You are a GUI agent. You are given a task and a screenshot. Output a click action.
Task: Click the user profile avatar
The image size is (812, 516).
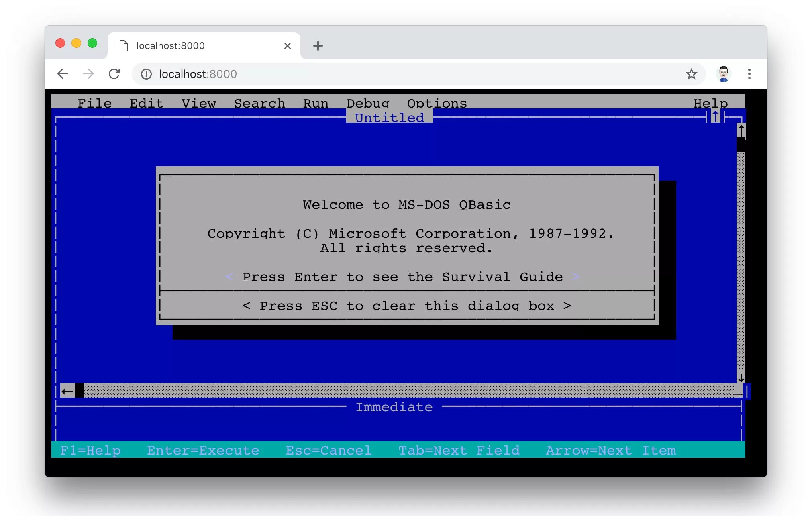pos(723,74)
